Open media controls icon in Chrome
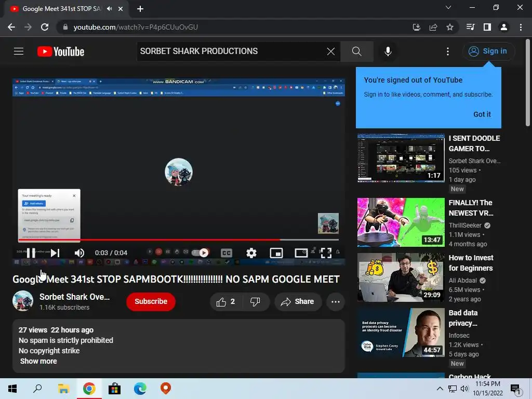Screen dimensions: 532x399 pos(471,27)
